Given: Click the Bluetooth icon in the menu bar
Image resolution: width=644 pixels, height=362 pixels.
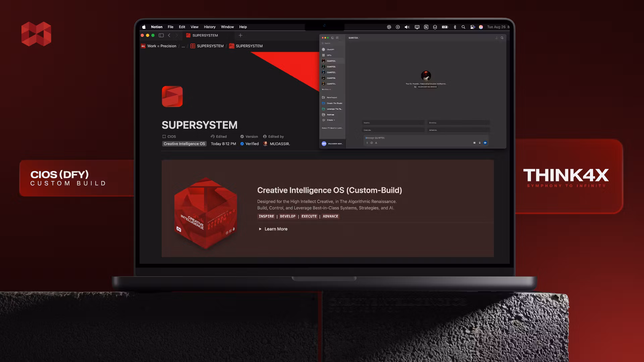Looking at the screenshot, I should pyautogui.click(x=455, y=27).
